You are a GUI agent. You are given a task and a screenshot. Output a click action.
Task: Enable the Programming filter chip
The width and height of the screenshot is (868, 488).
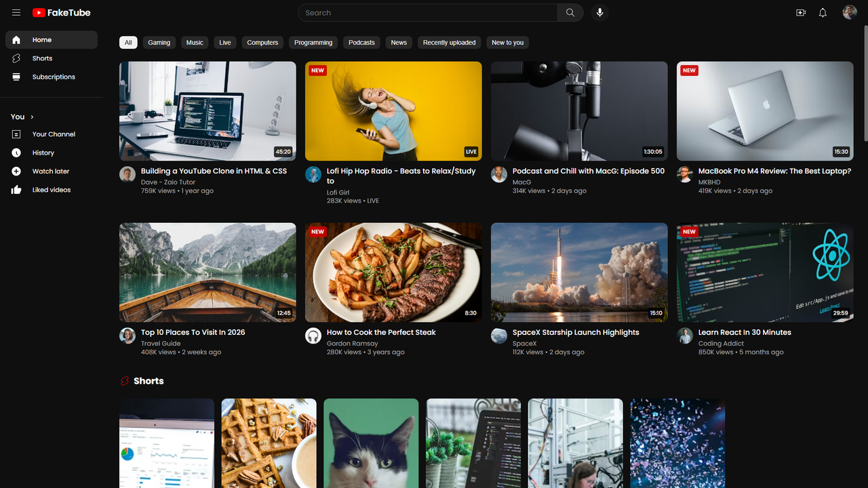(313, 42)
